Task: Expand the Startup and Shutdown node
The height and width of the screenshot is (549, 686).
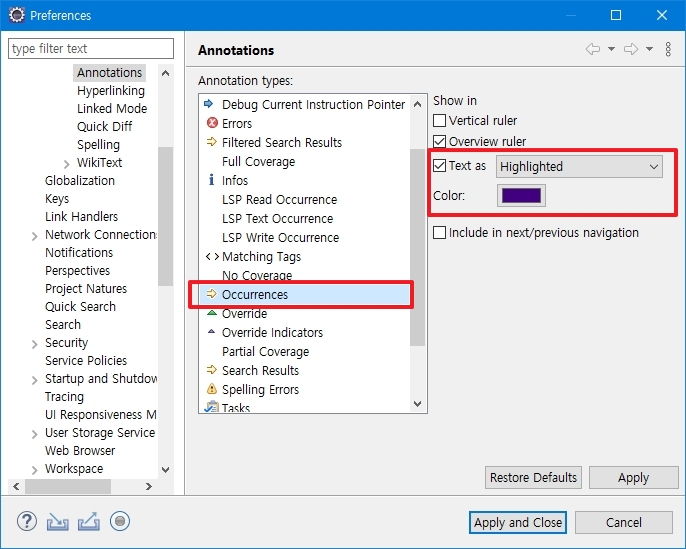Action: coord(35,380)
